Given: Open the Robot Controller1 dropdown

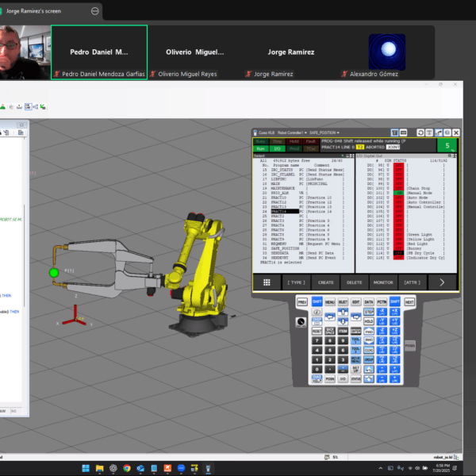Looking at the screenshot, I should (x=290, y=132).
